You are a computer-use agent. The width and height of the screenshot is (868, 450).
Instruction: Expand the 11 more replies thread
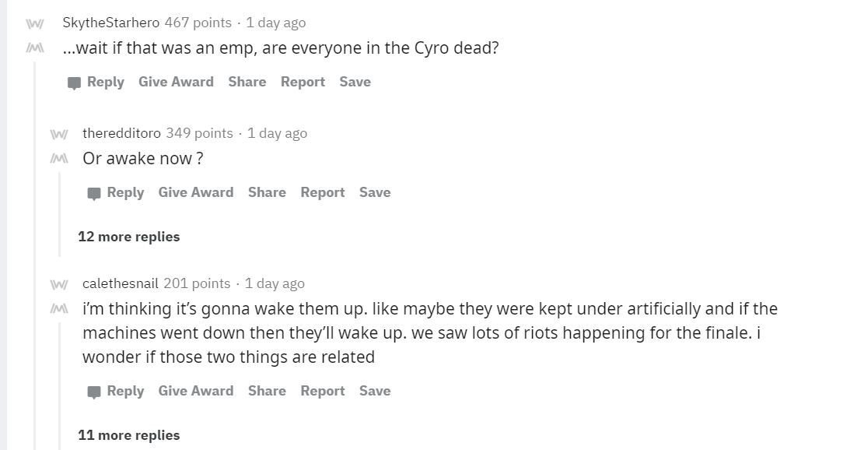click(128, 435)
